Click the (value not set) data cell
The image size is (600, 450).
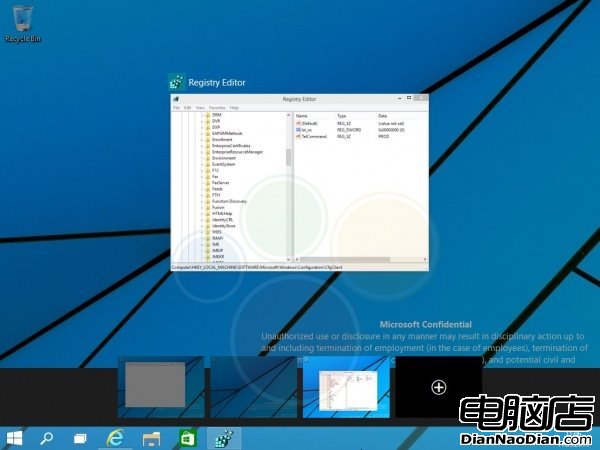[391, 123]
